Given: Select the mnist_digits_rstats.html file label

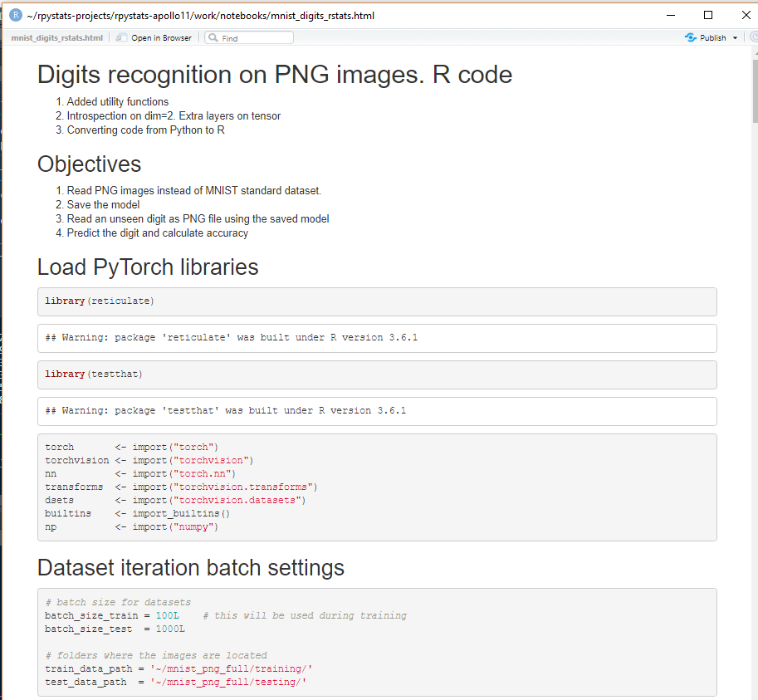Looking at the screenshot, I should tap(57, 38).
